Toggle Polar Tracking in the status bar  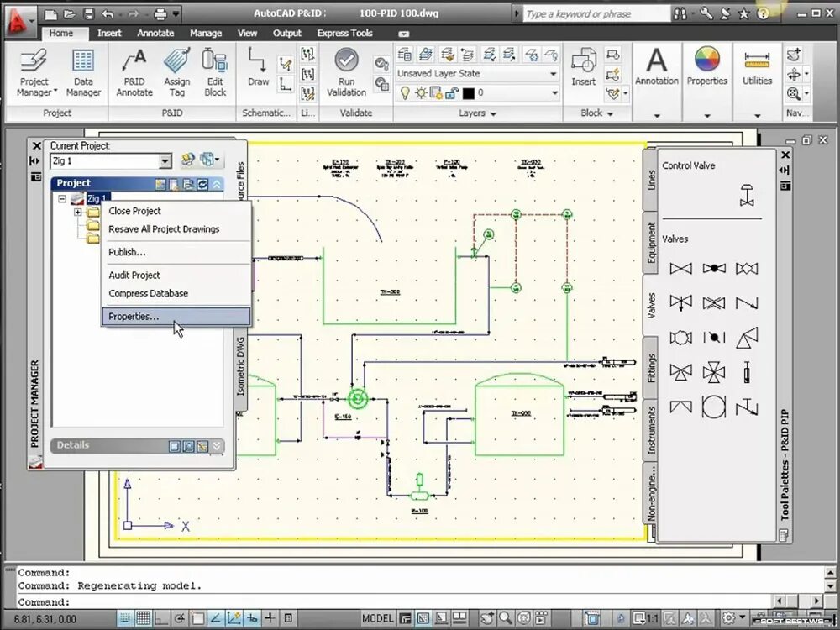[x=180, y=618]
